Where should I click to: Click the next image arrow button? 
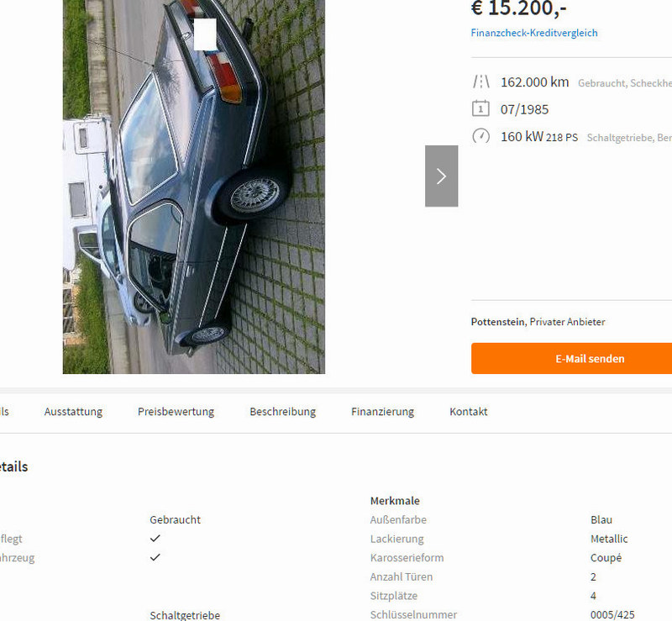442,176
